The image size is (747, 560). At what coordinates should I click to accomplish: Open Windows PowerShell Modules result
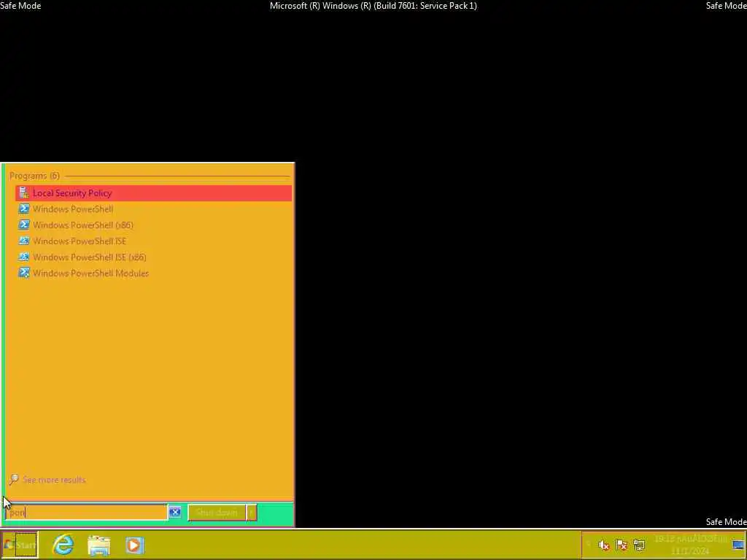[153, 273]
